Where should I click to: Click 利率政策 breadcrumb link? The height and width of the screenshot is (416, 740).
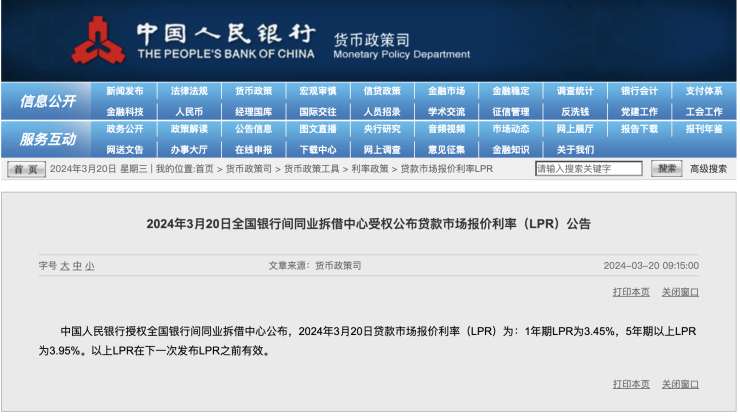coord(370,169)
